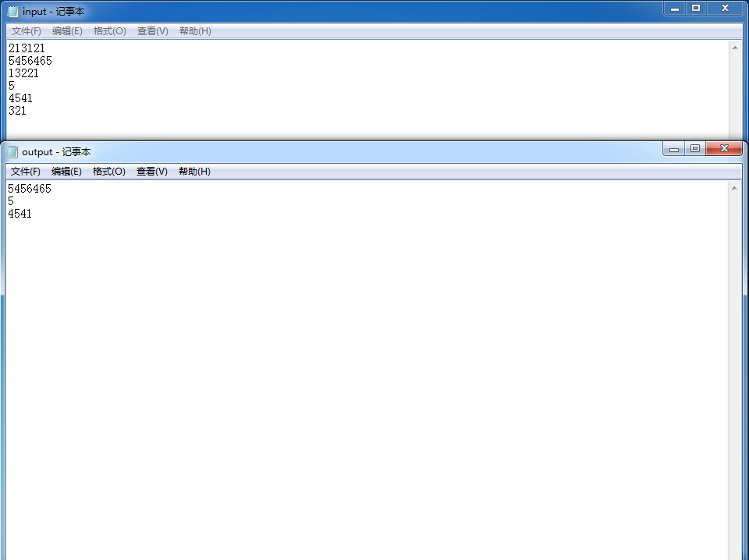
Task: Maximize the input Notepad window
Action: [x=696, y=8]
